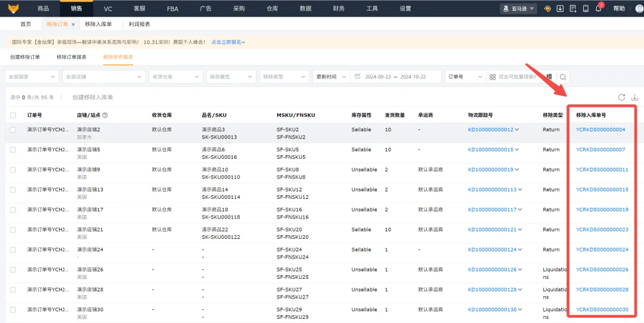Image resolution: width=644 pixels, height=323 pixels.
Task: Click the notification bell icon
Action: (x=598, y=8)
